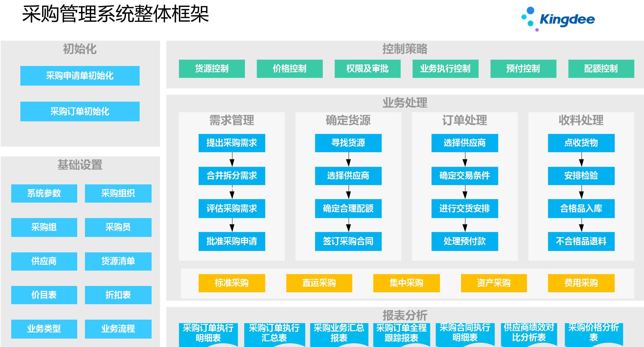Open the 签订采购合同 step
The height and width of the screenshot is (347, 644).
click(x=348, y=241)
